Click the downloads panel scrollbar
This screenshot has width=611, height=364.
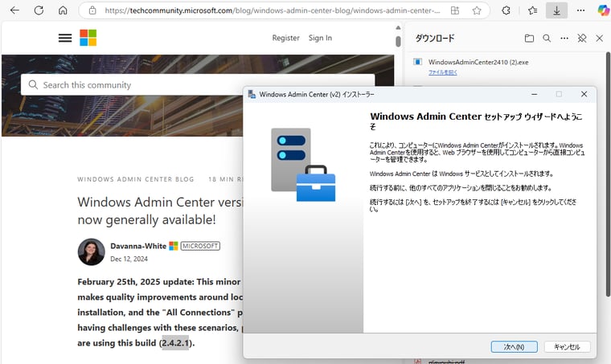pos(608,174)
